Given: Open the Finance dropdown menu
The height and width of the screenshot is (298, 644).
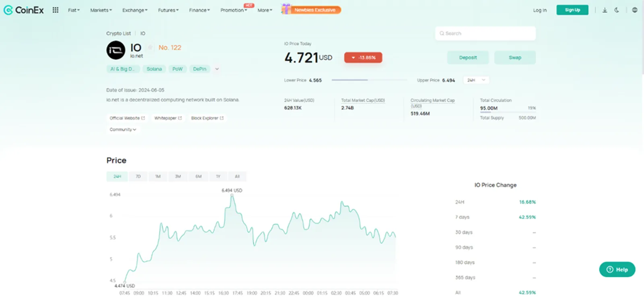Looking at the screenshot, I should (199, 10).
